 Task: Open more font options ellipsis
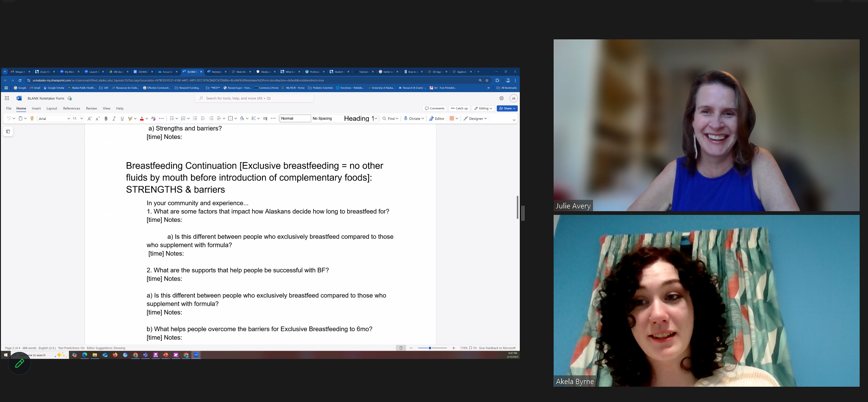tap(161, 119)
